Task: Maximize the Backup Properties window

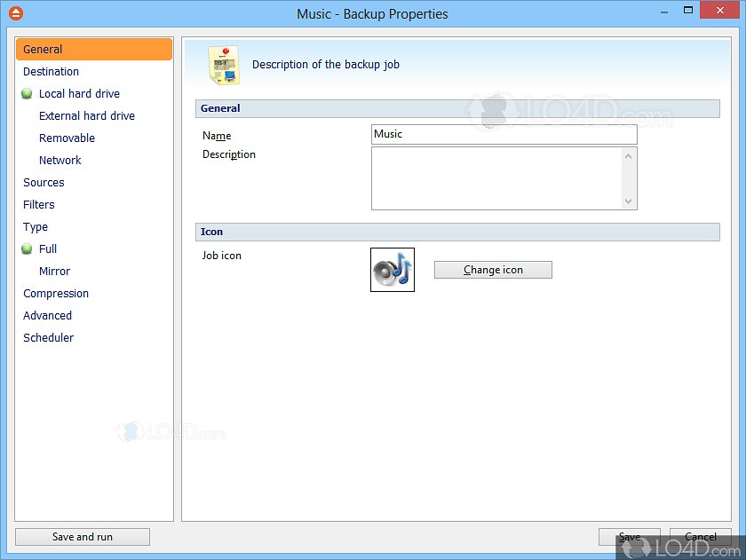Action: point(688,10)
